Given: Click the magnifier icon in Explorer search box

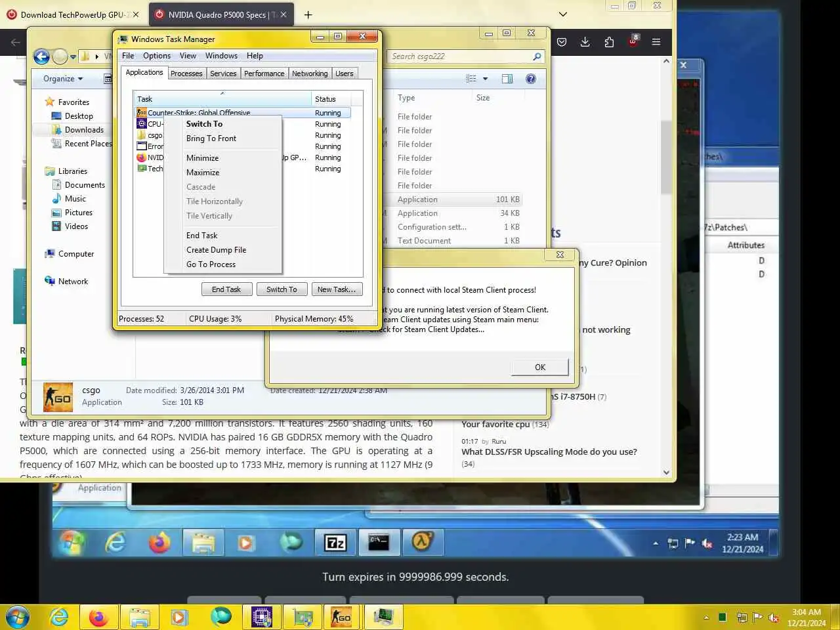Looking at the screenshot, I should (x=537, y=56).
